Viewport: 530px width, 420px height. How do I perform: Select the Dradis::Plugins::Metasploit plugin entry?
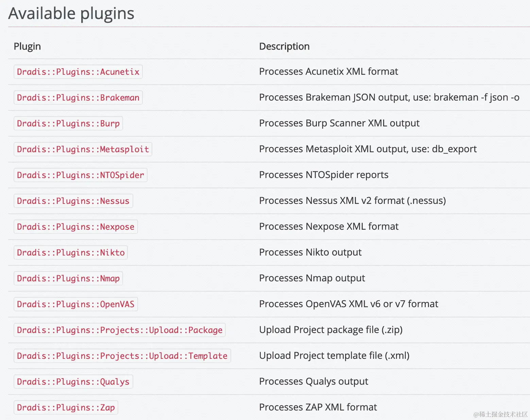pos(83,149)
